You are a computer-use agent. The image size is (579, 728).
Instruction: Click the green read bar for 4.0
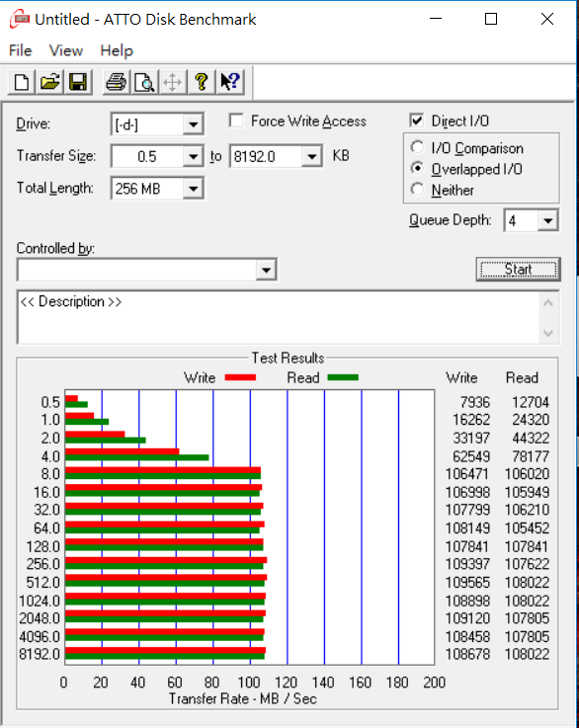click(x=137, y=457)
